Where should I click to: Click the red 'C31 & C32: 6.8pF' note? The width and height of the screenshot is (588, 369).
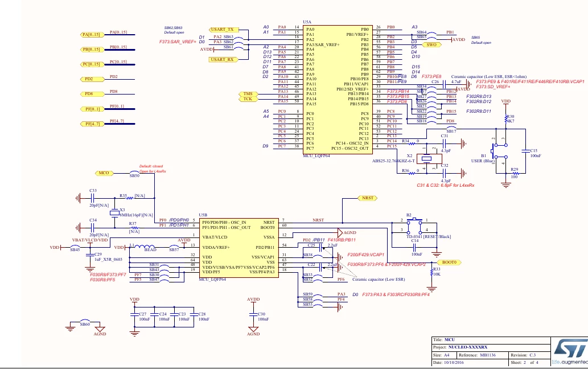[x=446, y=185]
